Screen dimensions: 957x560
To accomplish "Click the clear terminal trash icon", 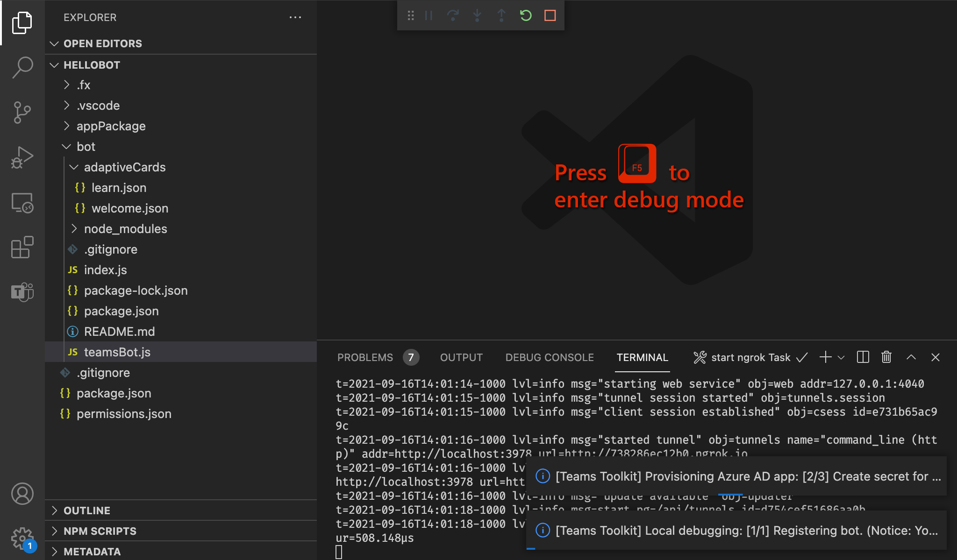I will [886, 357].
